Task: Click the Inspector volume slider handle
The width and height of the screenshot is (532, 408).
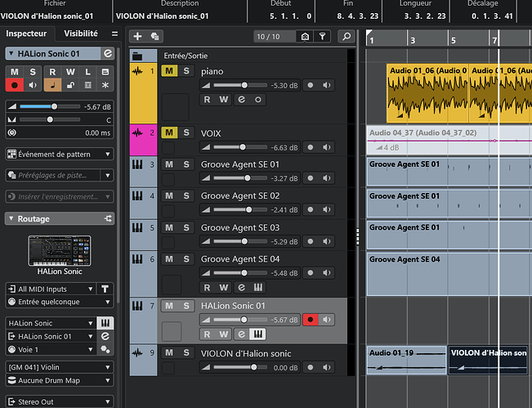Action: point(54,106)
